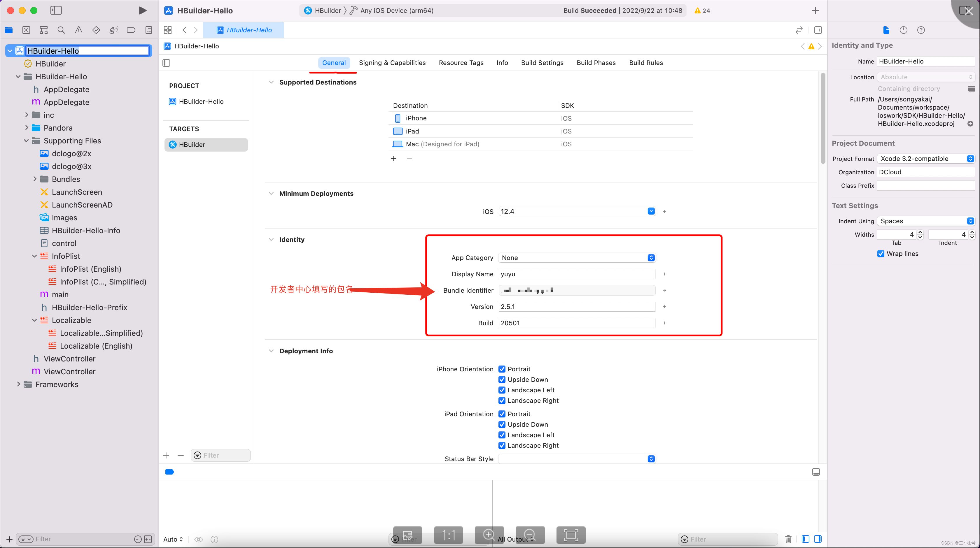Uncheck iPad Orientation Portrait
Viewport: 980px width, 548px height.
point(502,414)
